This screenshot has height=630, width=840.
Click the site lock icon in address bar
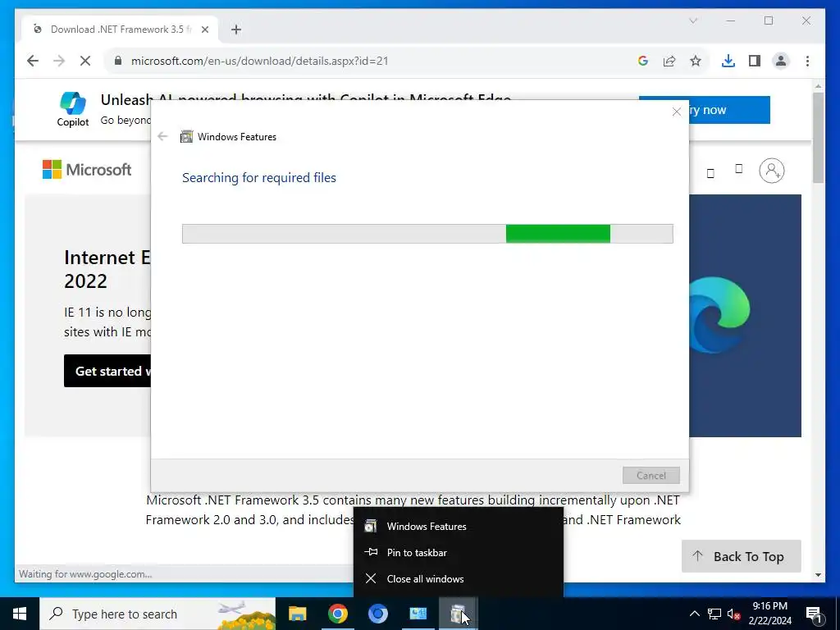[118, 61]
